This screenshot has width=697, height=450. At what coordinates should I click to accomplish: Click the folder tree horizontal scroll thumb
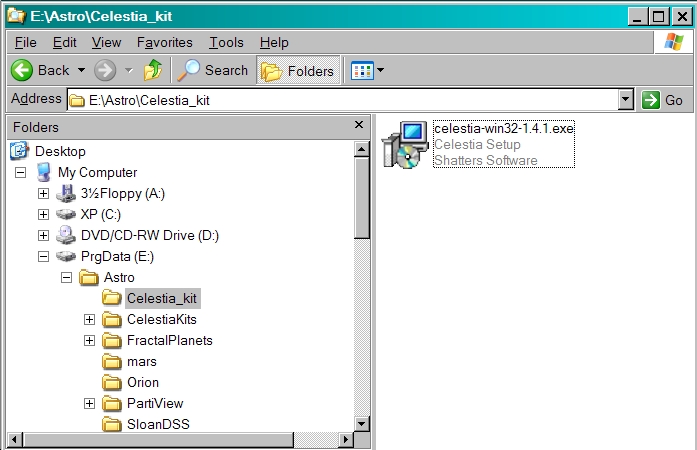159,440
